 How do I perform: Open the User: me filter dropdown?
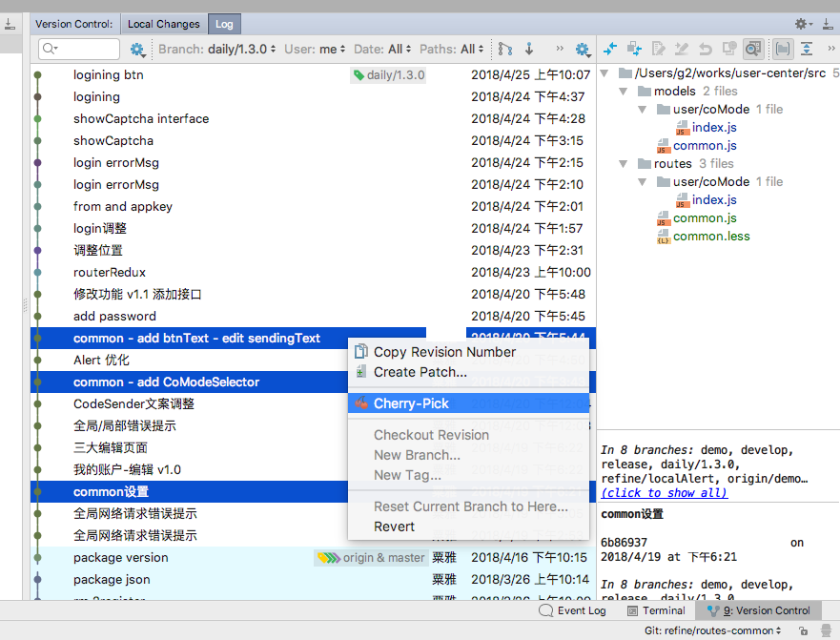(x=315, y=50)
